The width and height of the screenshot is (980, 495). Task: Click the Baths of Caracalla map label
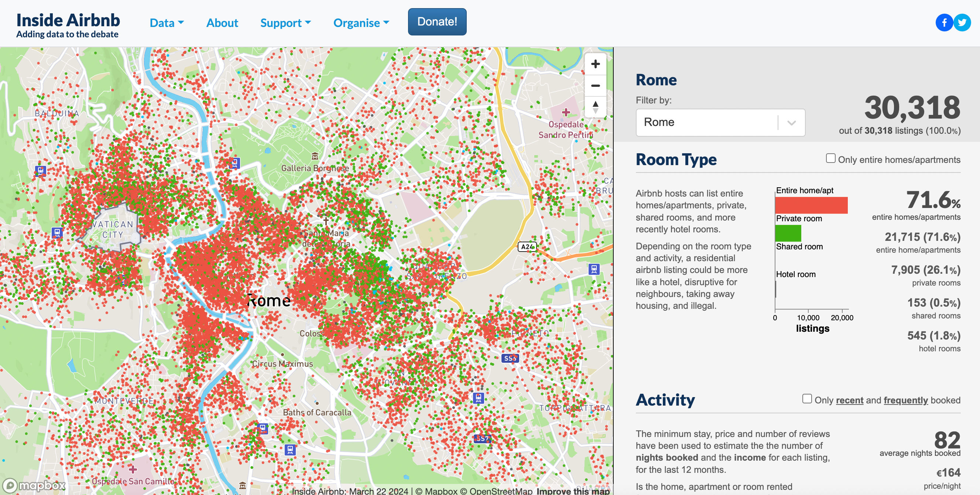pos(317,412)
